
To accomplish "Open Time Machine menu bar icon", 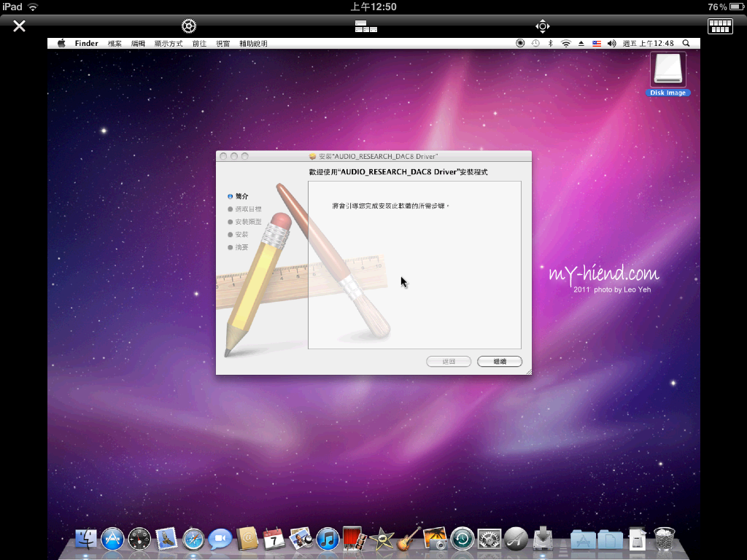I will [535, 43].
